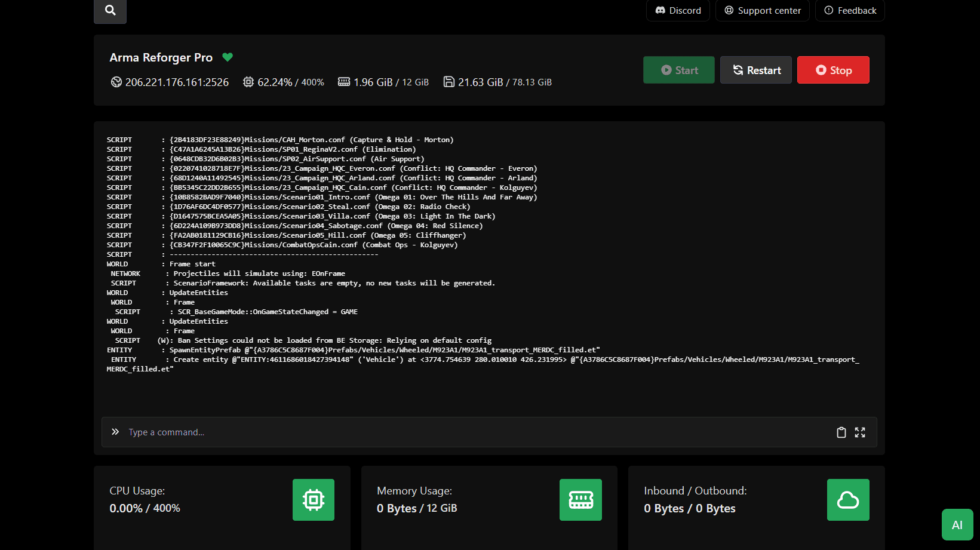Click the Projectiles will simulate log line
Viewport: 980px width, 550px height.
click(228, 274)
